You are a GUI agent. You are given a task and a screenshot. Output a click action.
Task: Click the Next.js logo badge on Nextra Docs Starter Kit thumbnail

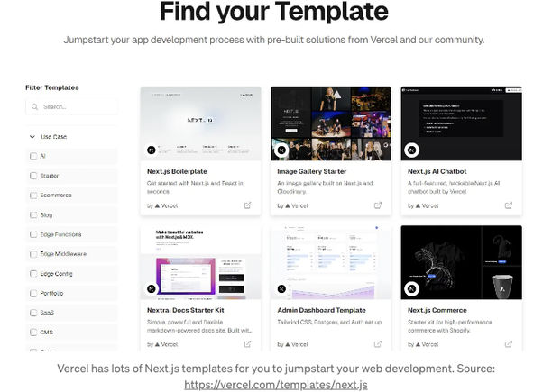tap(152, 289)
